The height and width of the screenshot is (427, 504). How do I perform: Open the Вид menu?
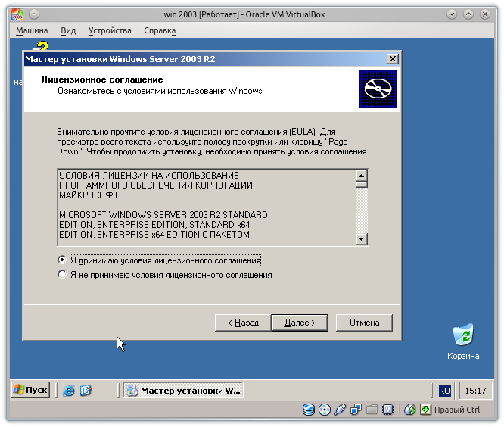point(68,30)
